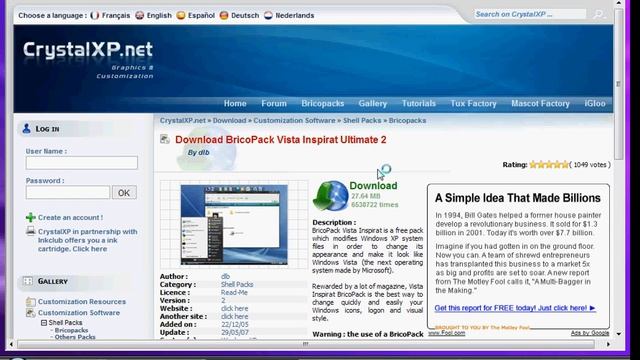Click Customization Software breadcrumb link
Image resolution: width=640 pixels, height=360 pixels.
coord(294,120)
